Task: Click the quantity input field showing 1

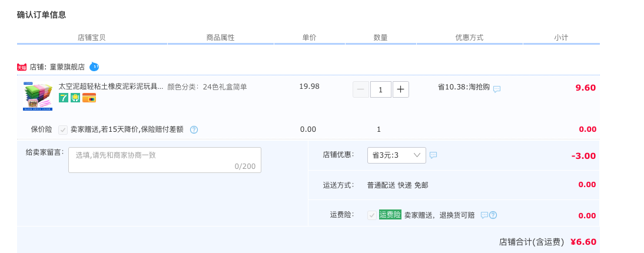Action: point(381,89)
